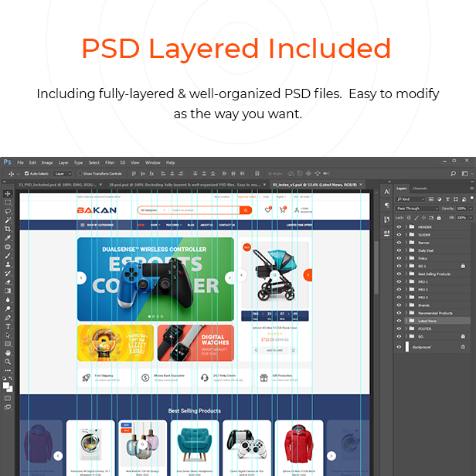Select the Zoom tool
Image resolution: width=476 pixels, height=476 pixels.
click(x=8, y=361)
